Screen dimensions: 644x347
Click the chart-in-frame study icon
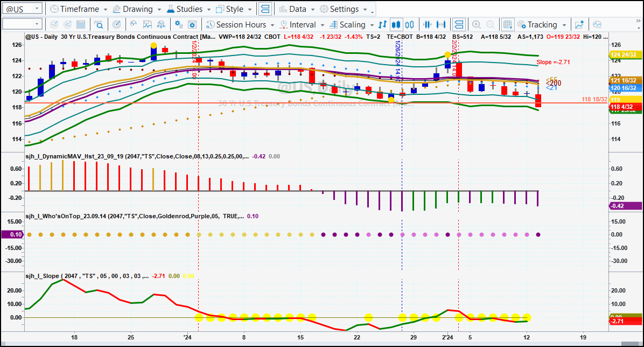147,25
